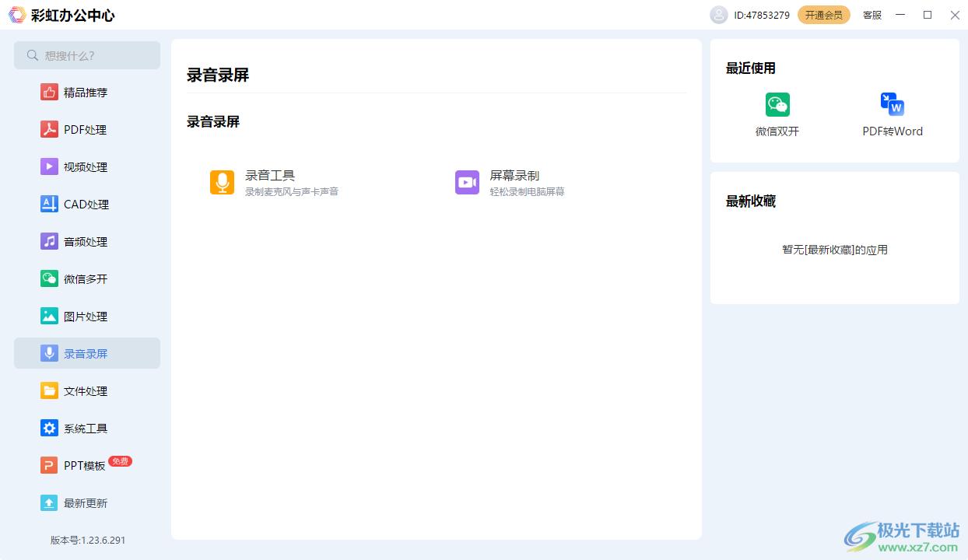This screenshot has width=968, height=560.
Task: Open 客服 customer service link
Action: 872,15
